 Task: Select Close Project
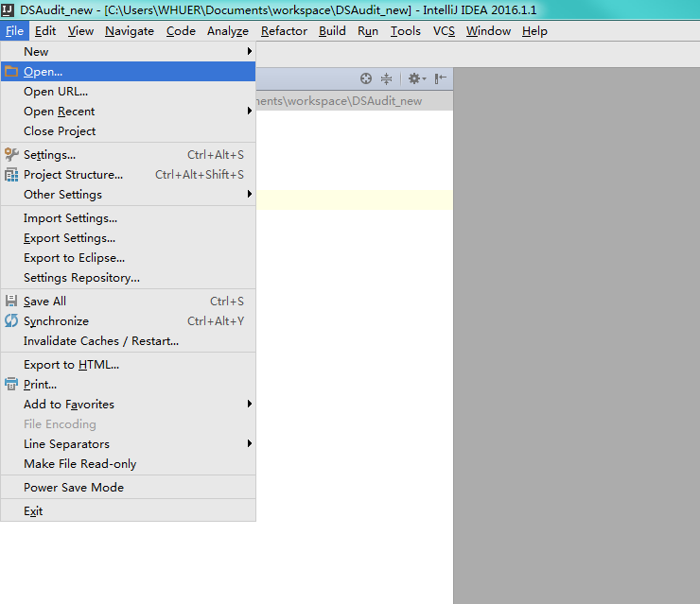(x=128, y=130)
